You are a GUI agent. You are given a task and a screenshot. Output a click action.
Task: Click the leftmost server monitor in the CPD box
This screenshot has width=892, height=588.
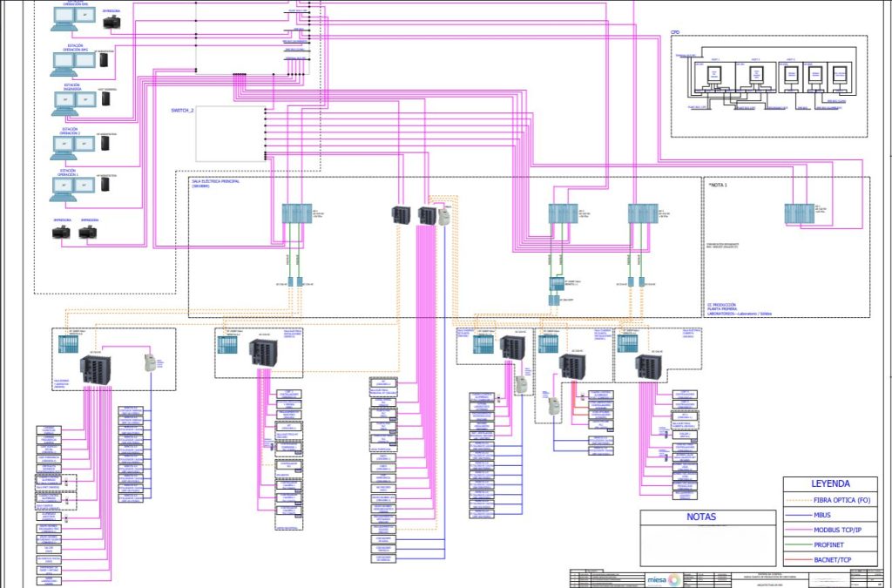click(x=713, y=75)
